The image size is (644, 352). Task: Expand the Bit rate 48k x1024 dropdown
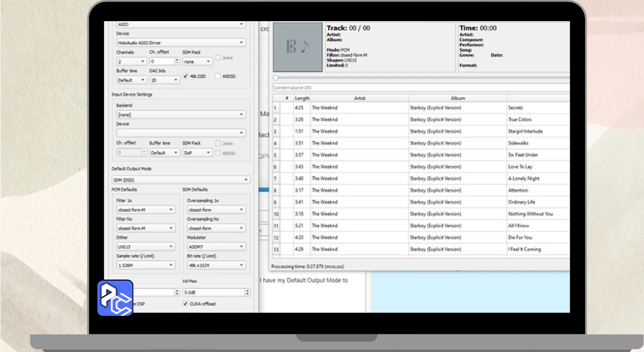(216, 265)
